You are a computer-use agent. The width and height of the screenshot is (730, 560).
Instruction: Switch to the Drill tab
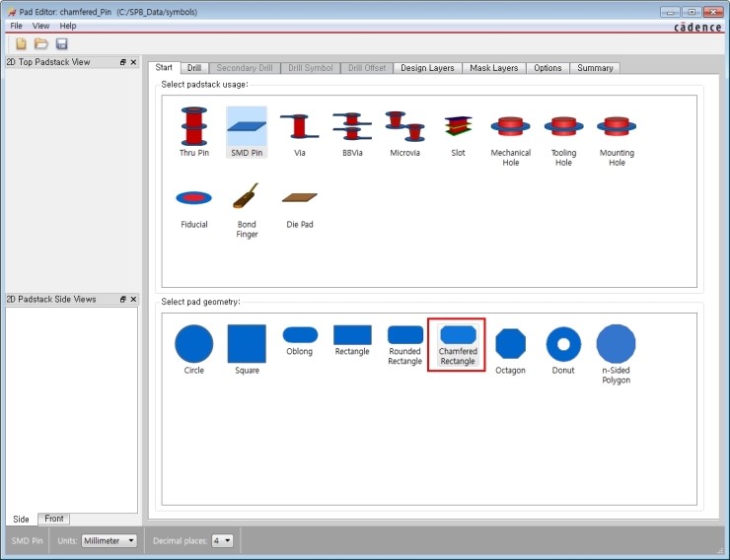pyautogui.click(x=194, y=68)
